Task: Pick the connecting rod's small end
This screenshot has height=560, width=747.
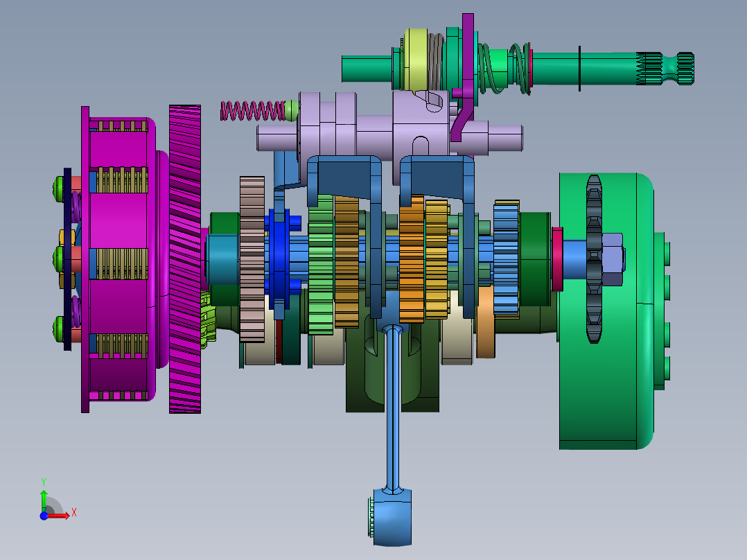Action: (392, 516)
